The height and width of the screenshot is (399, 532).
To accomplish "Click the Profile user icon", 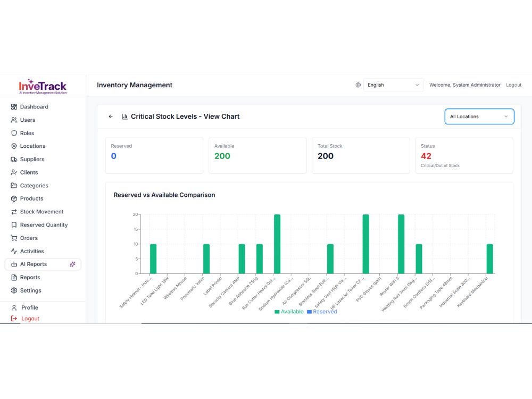I will coord(14,307).
